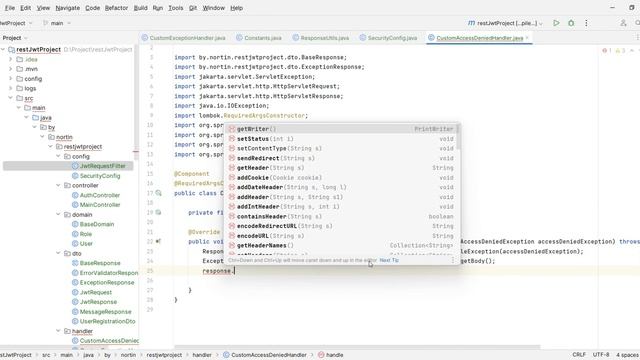The width and height of the screenshot is (640, 360).
Task: Open SecurityConfig class in the project tree
Action: pyautogui.click(x=96, y=176)
